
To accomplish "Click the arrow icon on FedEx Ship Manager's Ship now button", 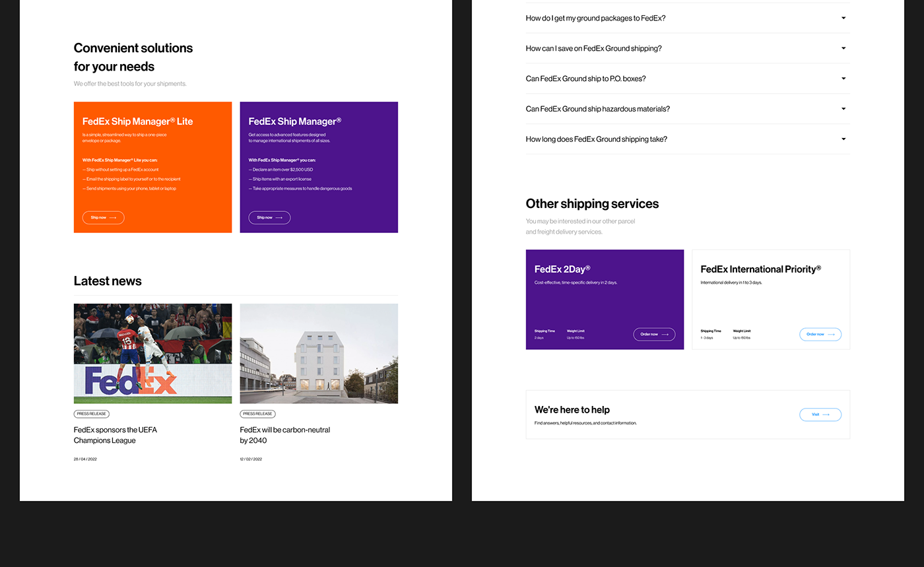I will 279,217.
